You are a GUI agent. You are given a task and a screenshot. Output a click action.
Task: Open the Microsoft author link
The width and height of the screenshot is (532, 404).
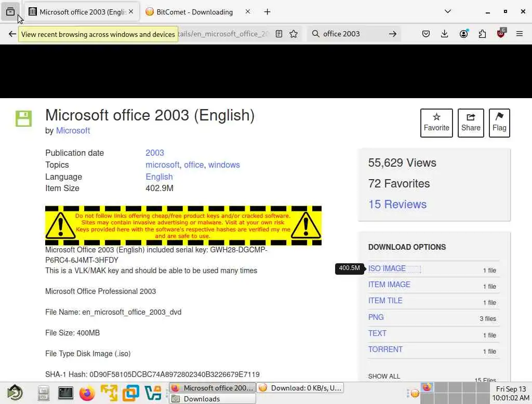(73, 130)
